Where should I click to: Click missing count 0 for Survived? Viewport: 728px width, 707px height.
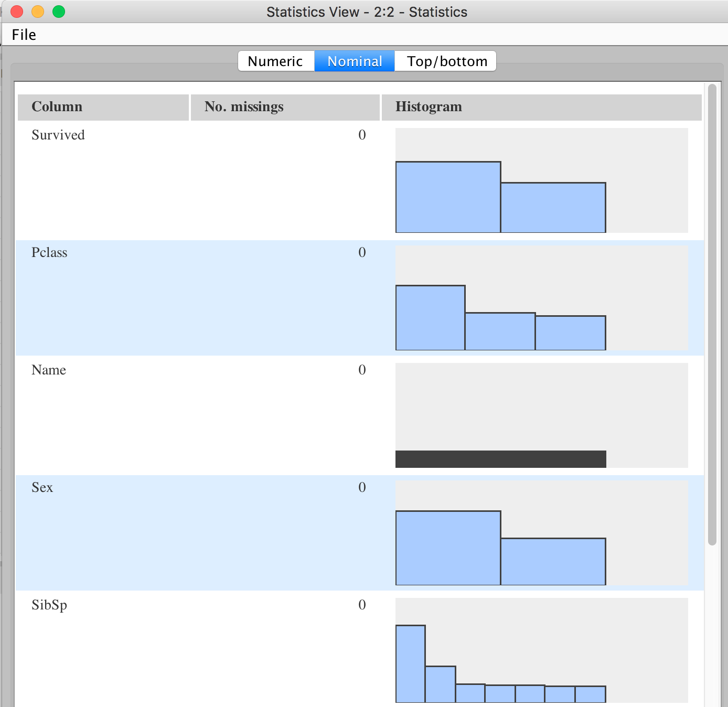click(362, 135)
